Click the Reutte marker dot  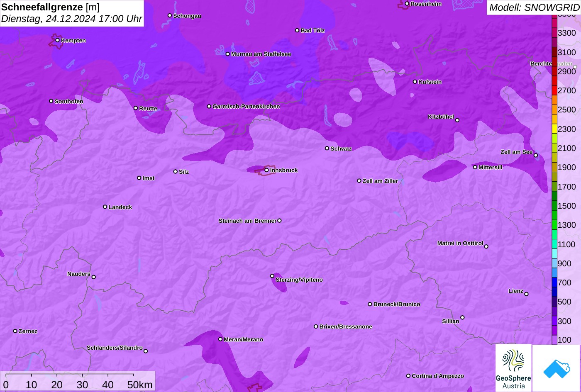click(136, 108)
